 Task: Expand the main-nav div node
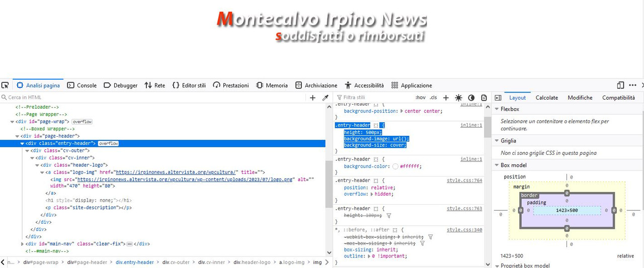tap(22, 244)
